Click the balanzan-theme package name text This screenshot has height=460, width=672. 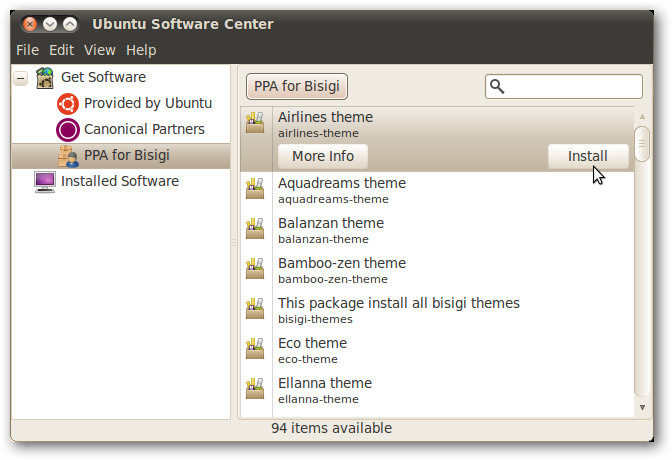(x=323, y=240)
